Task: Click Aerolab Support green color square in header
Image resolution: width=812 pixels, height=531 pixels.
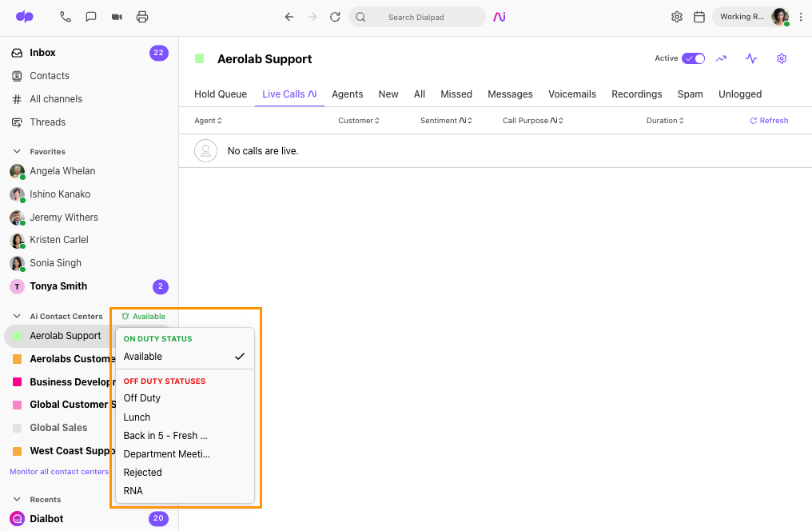Action: (x=199, y=58)
